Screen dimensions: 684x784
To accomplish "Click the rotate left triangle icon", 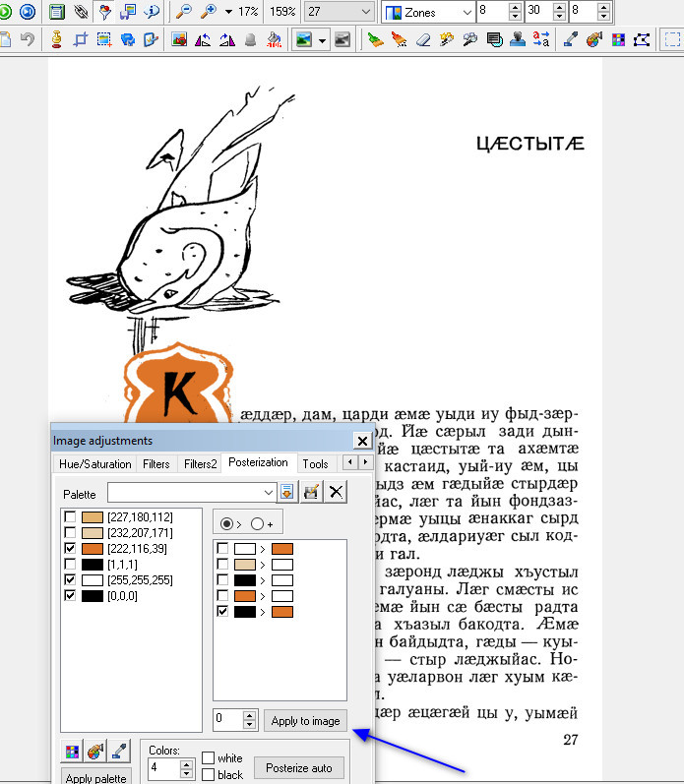I will click(203, 39).
